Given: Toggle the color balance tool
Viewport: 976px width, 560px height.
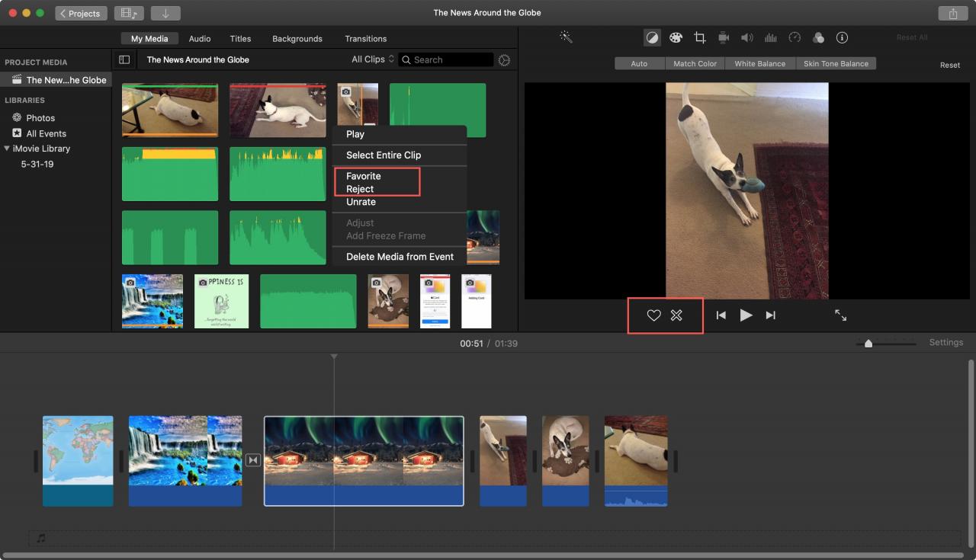Looking at the screenshot, I should coord(652,37).
